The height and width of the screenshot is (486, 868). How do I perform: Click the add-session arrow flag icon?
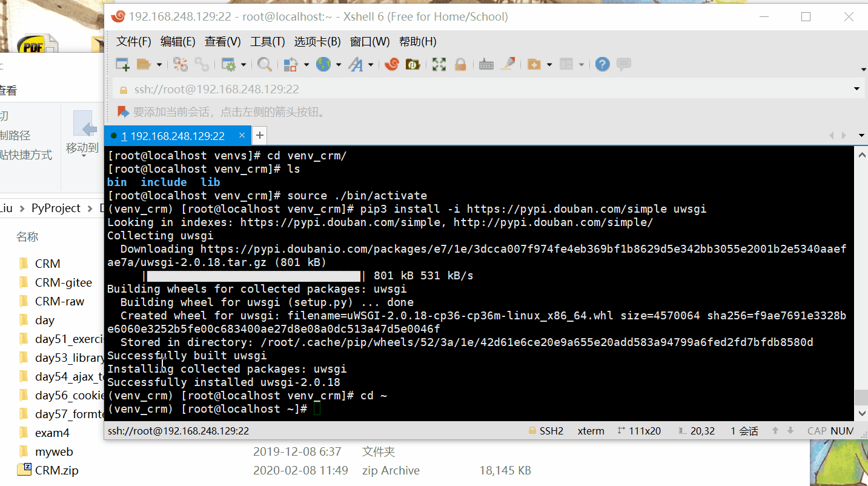point(123,112)
